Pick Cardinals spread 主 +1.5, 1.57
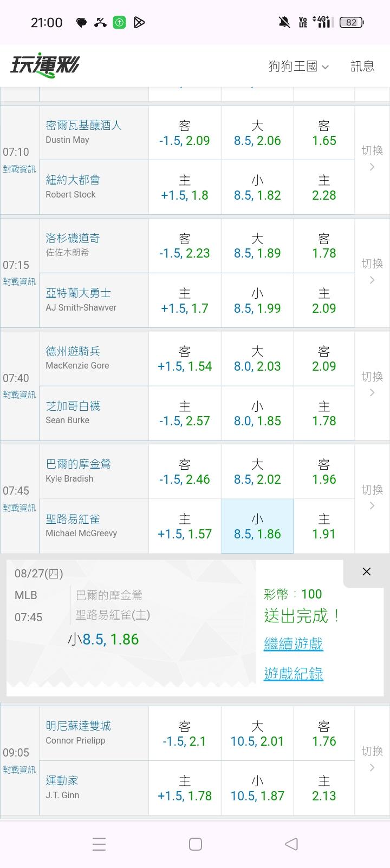Screen dimensions: 390x868 185,526
